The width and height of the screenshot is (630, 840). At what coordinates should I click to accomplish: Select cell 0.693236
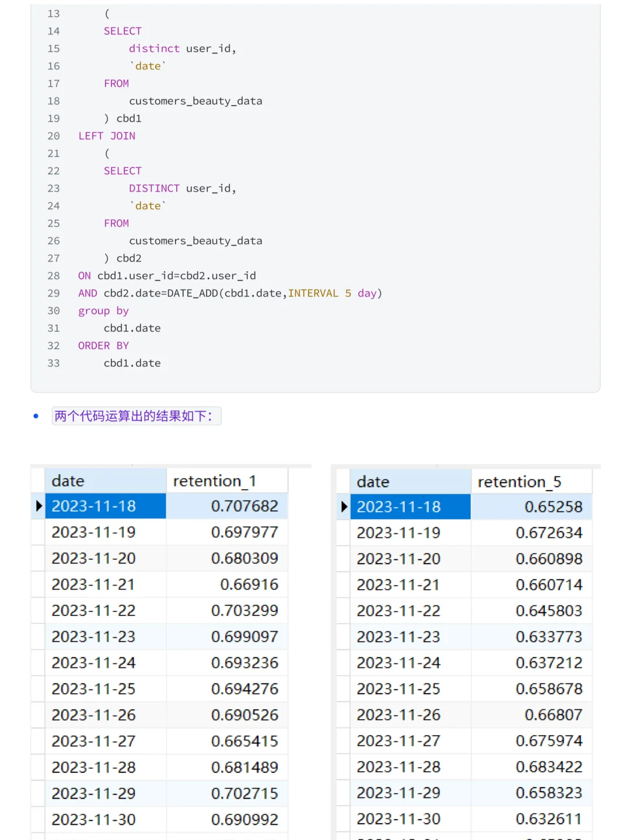227,663
